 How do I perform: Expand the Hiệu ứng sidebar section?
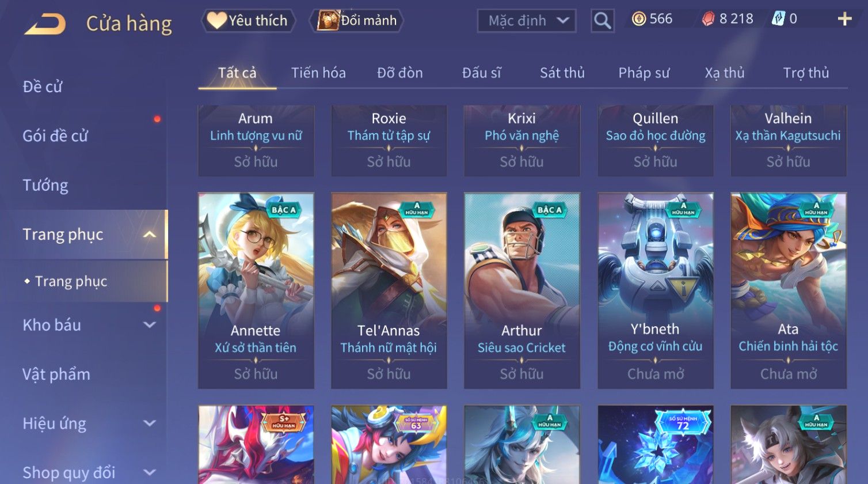tap(149, 423)
